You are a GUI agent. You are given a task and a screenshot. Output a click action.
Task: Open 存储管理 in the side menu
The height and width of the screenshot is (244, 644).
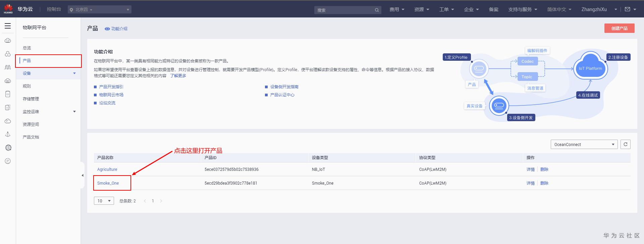[x=31, y=99]
